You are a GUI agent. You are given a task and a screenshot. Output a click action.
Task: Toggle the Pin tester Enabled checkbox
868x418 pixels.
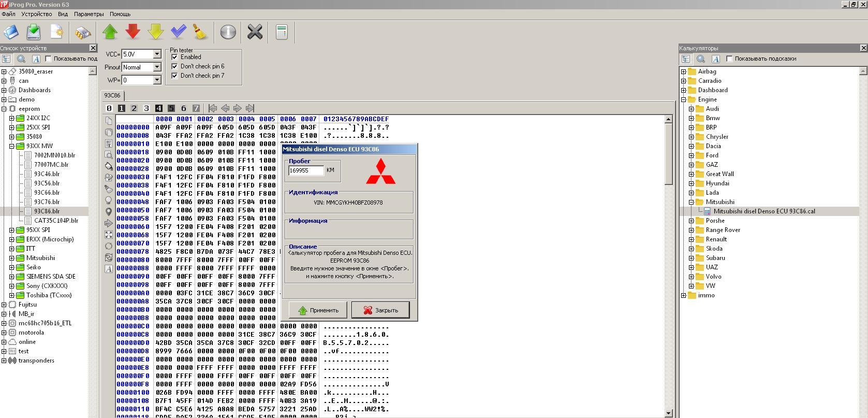tap(174, 57)
